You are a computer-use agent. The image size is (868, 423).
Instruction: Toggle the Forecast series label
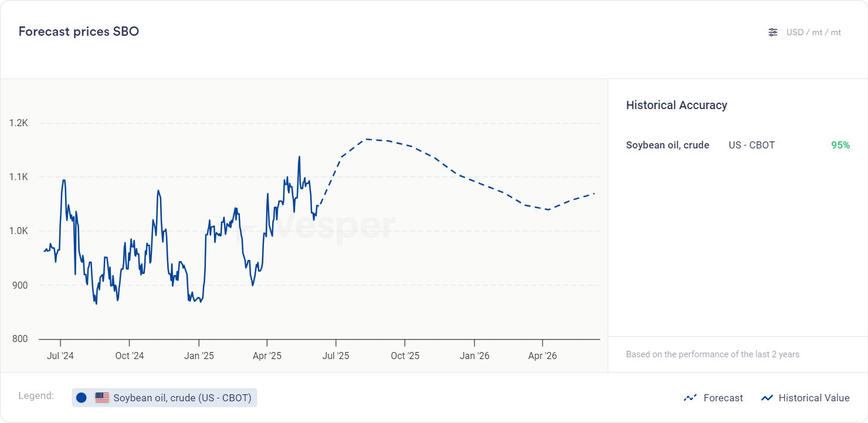(x=723, y=398)
